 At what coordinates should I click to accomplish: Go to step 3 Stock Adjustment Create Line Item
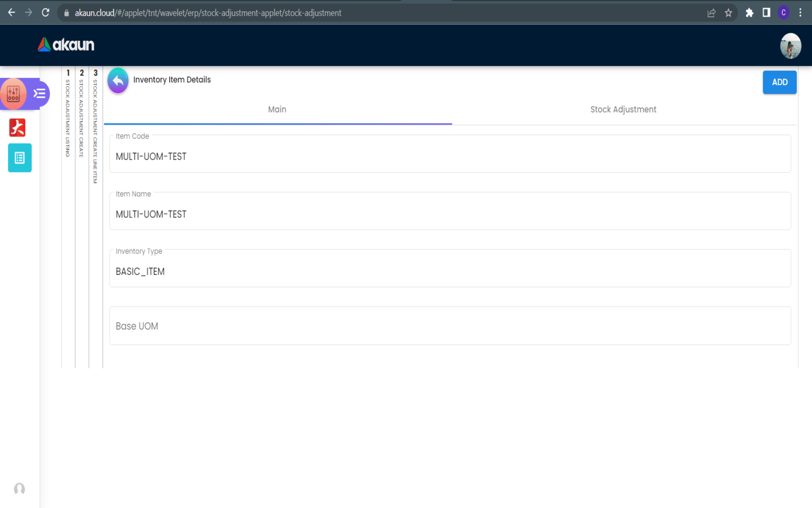click(95, 126)
